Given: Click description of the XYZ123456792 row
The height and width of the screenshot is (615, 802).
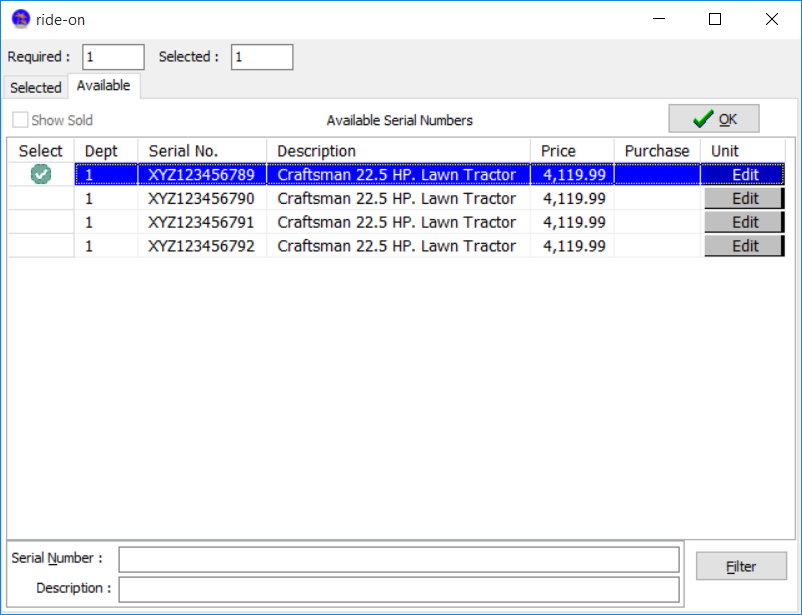Looking at the screenshot, I should 398,246.
